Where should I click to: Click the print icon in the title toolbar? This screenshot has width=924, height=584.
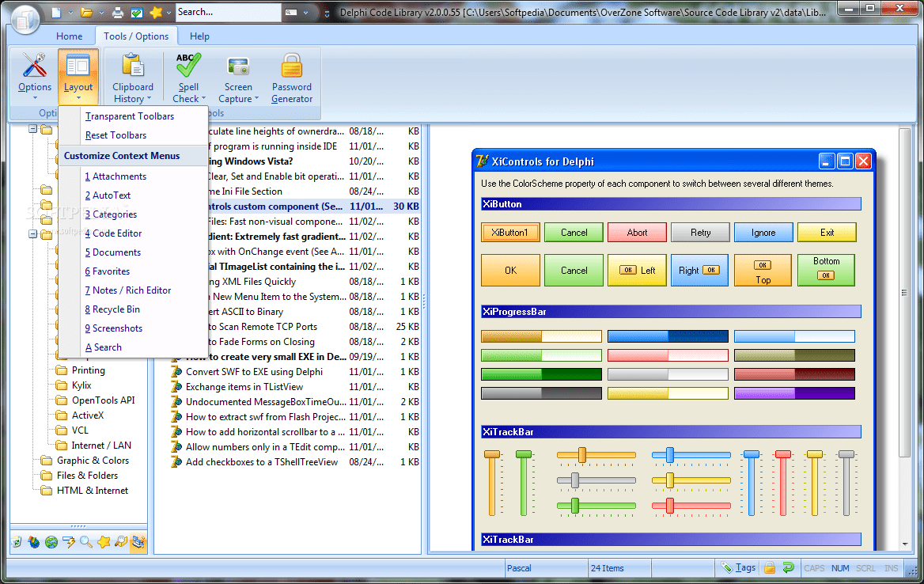(x=117, y=12)
